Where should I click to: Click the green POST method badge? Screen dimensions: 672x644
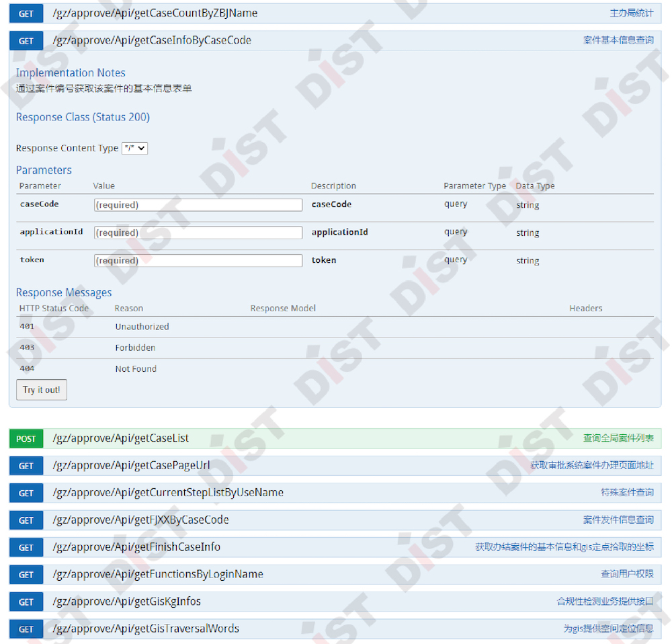[26, 439]
